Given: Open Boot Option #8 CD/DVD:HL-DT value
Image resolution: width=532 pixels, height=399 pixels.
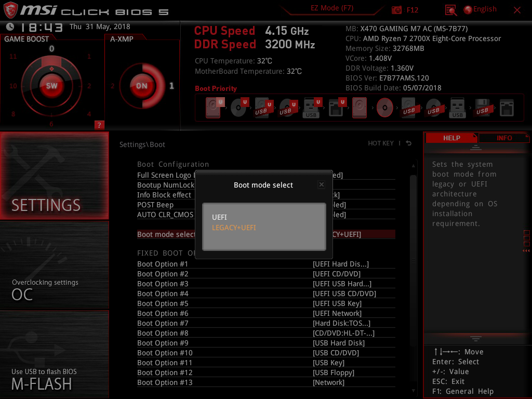Looking at the screenshot, I should tap(343, 333).
